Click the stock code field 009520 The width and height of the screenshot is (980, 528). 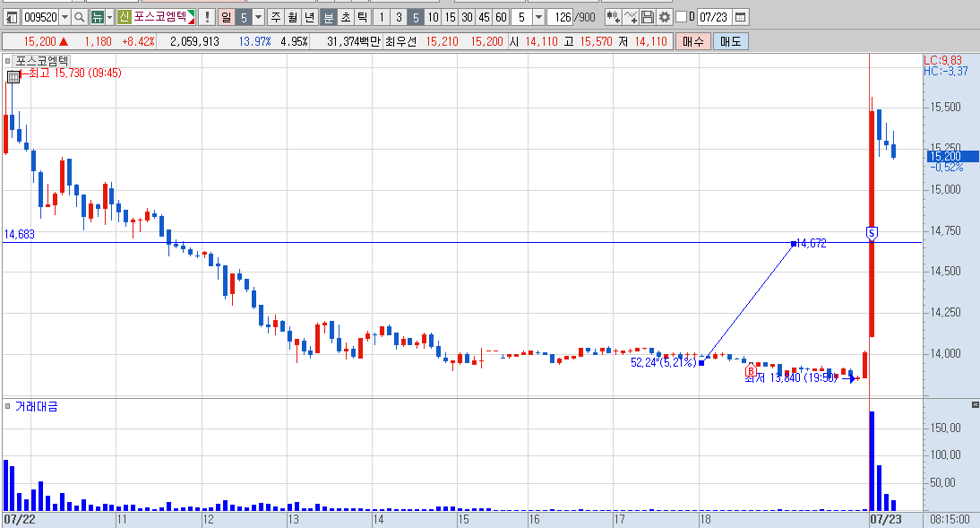(x=40, y=17)
